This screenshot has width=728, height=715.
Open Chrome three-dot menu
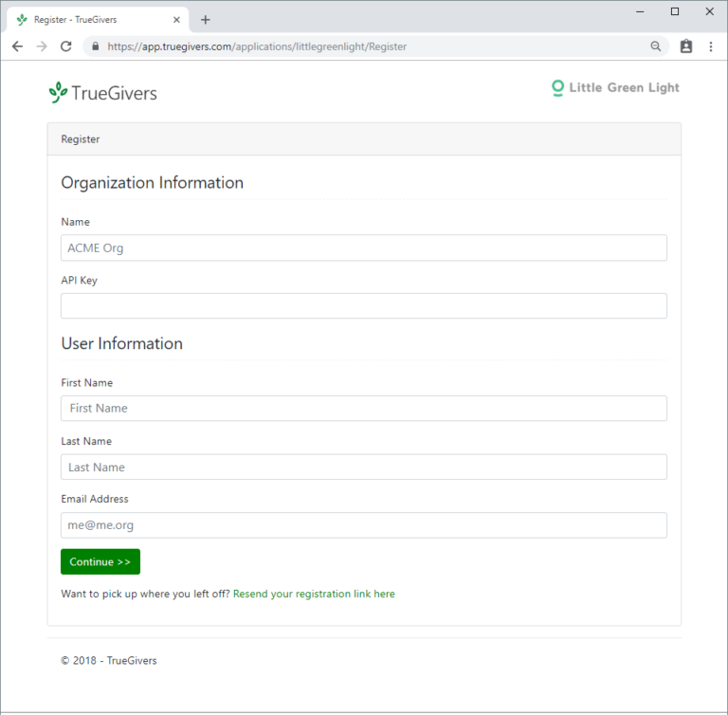(711, 46)
